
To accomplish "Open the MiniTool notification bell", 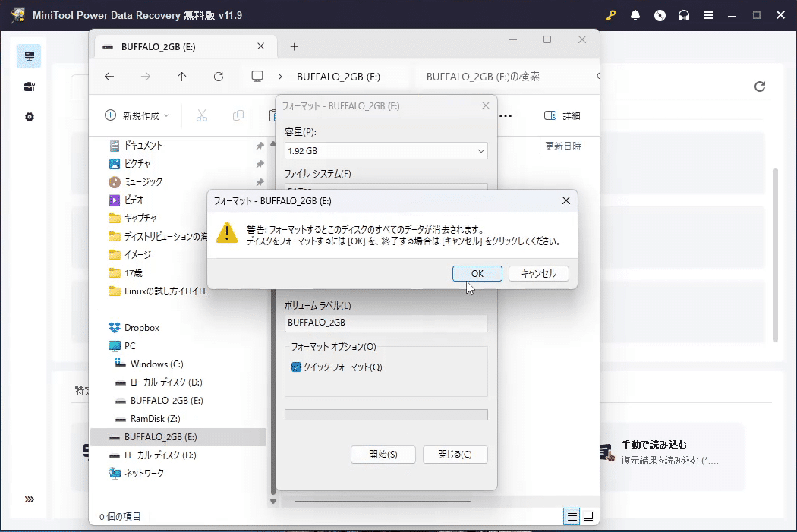I will coord(635,15).
